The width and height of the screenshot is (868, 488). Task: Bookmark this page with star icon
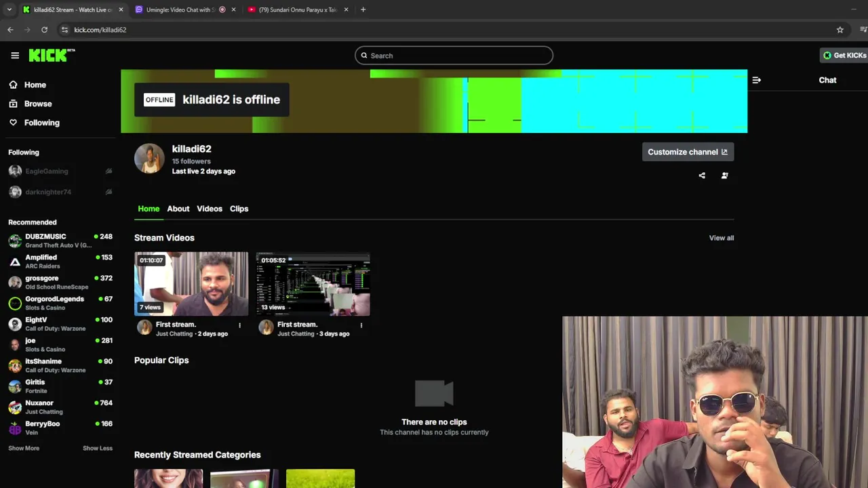(x=840, y=30)
